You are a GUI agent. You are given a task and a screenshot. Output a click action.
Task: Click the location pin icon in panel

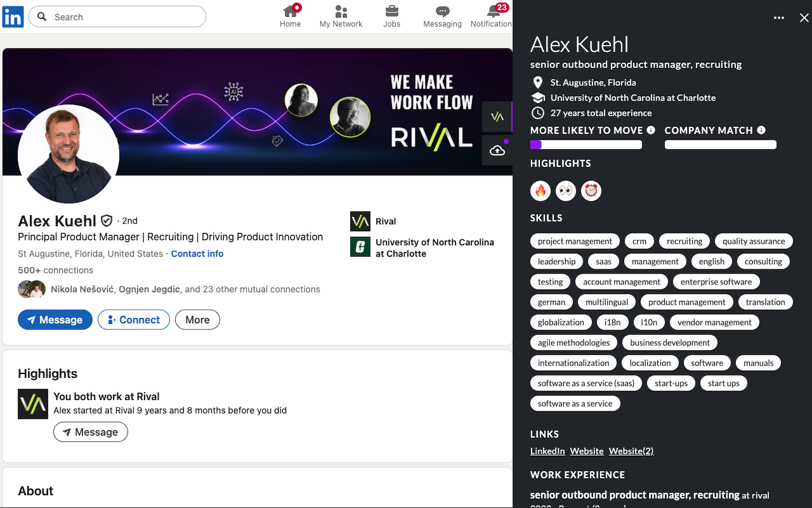pyautogui.click(x=538, y=83)
